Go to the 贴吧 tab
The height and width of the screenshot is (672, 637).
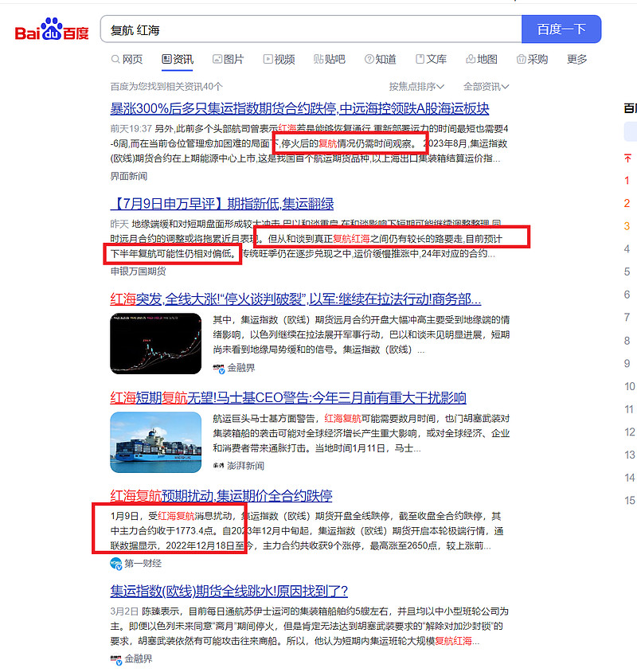(329, 59)
